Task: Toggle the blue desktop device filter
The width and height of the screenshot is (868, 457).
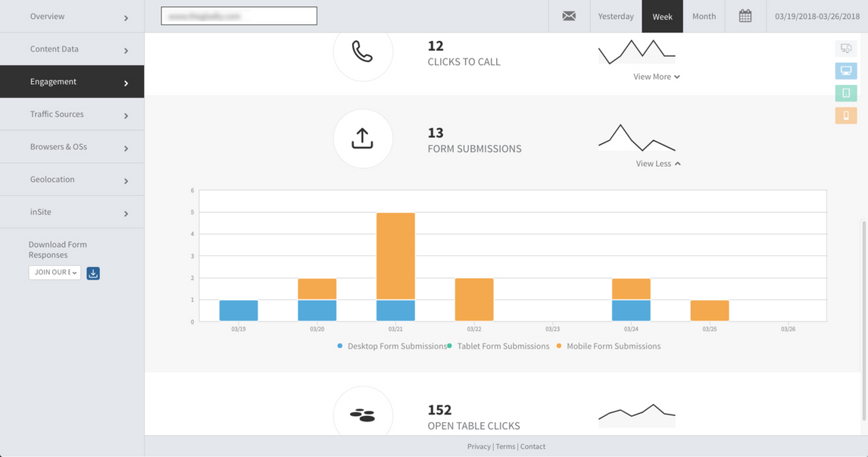Action: point(846,71)
